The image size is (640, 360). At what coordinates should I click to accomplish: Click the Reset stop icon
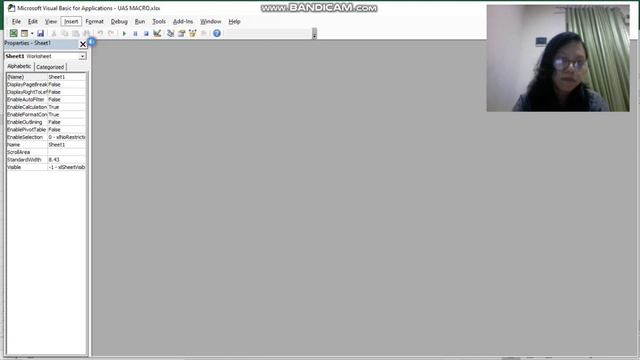coord(146,33)
